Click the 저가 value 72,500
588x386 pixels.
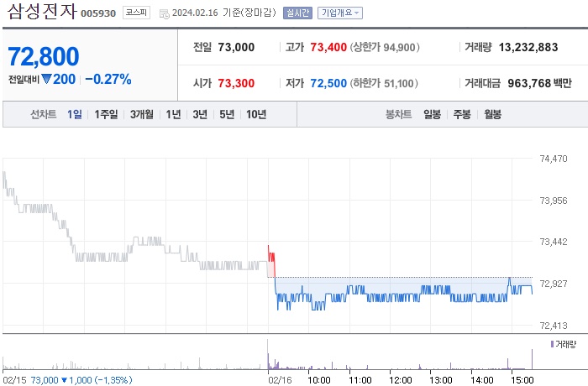pos(328,83)
